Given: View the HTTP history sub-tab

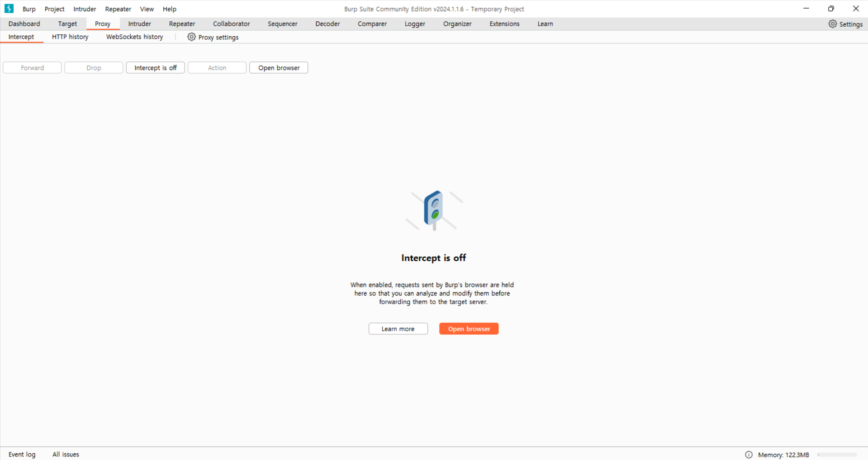Looking at the screenshot, I should click(x=70, y=37).
